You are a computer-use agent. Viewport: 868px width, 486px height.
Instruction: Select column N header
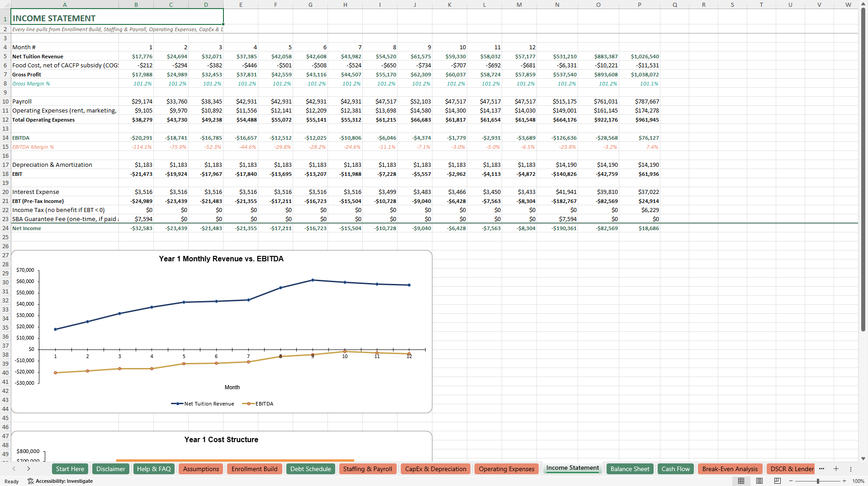pos(557,5)
